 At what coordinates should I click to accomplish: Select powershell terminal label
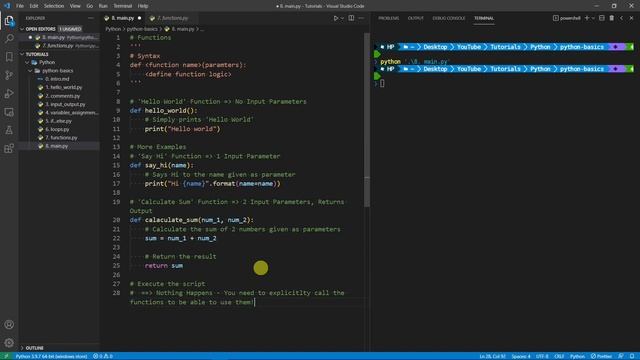pos(567,18)
